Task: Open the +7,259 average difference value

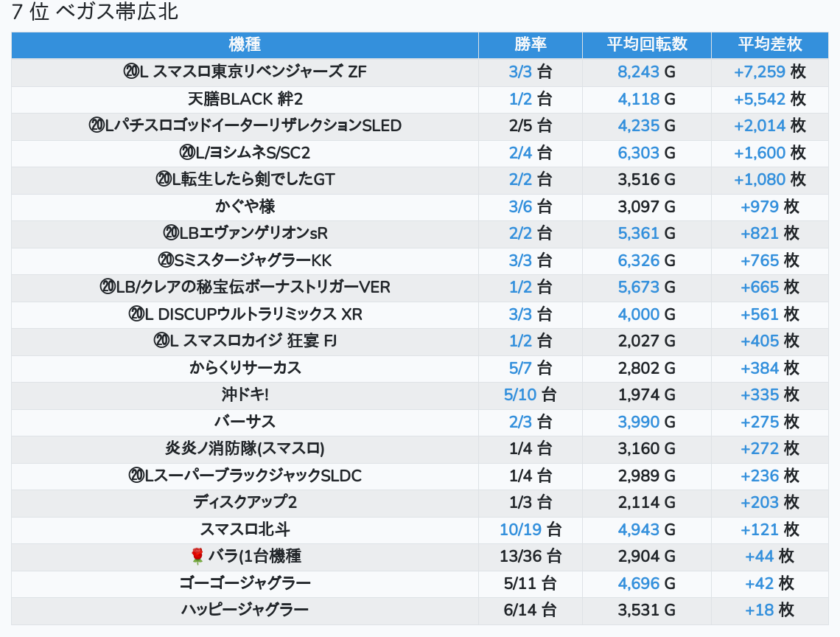Action: coord(759,72)
